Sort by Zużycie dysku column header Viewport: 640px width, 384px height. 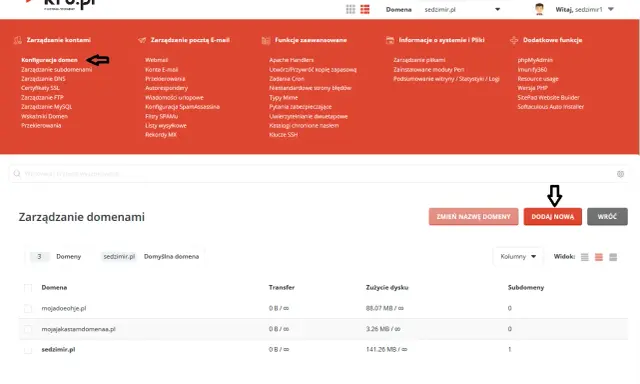pos(387,287)
